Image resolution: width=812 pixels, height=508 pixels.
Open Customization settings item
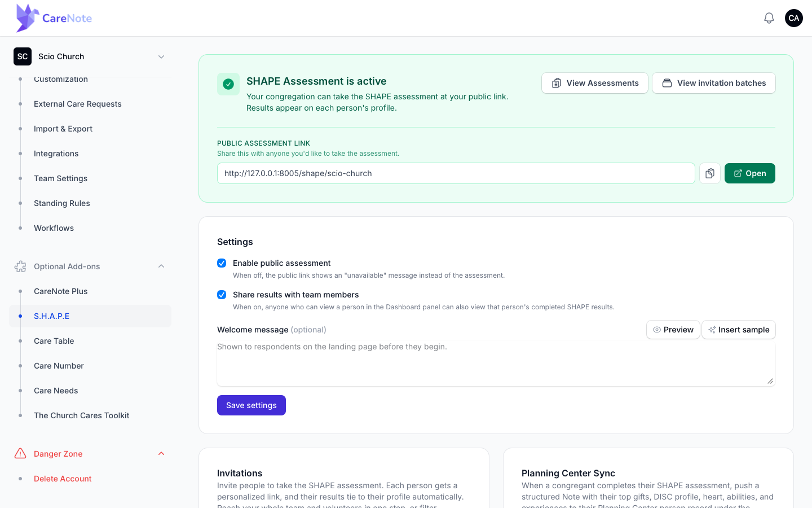pos(61,80)
